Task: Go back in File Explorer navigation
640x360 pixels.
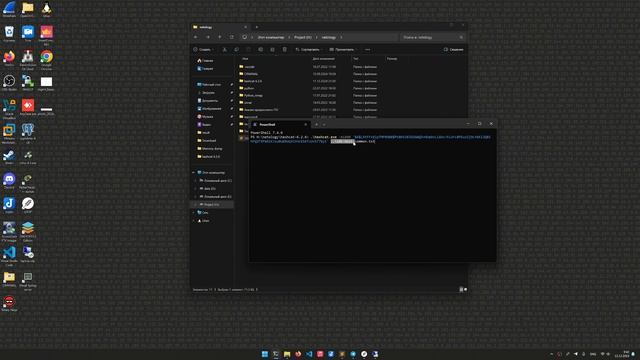Action: 196,37
